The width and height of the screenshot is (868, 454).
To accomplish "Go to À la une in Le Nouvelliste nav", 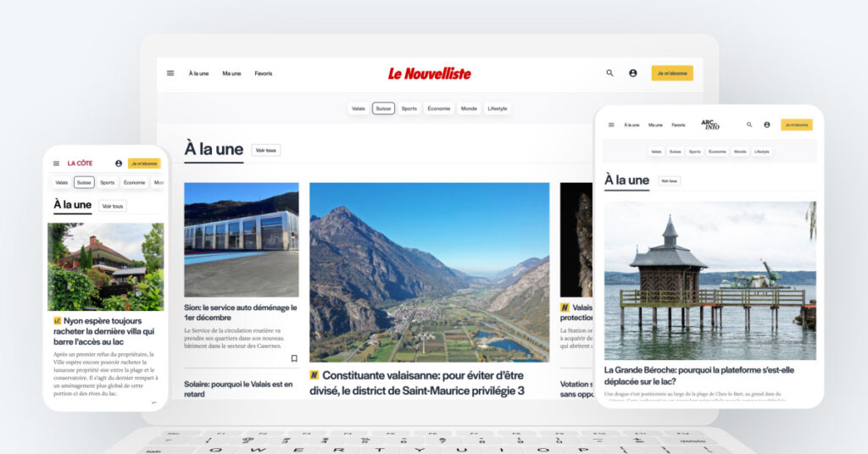I will (x=198, y=74).
